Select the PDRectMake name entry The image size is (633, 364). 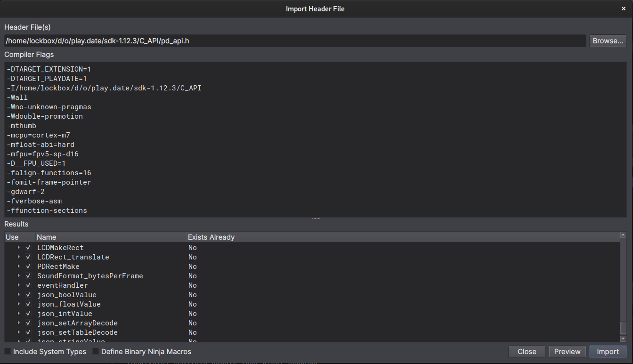[58, 267]
